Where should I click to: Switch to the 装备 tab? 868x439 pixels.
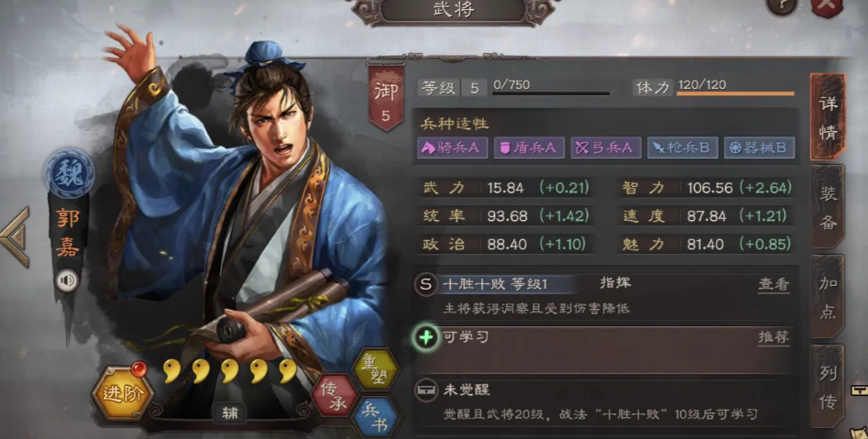[828, 207]
